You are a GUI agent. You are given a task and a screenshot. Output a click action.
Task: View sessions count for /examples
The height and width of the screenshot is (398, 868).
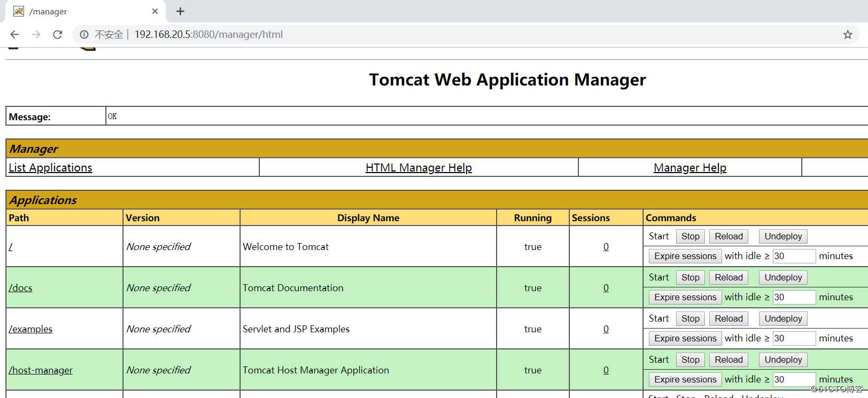tap(606, 329)
